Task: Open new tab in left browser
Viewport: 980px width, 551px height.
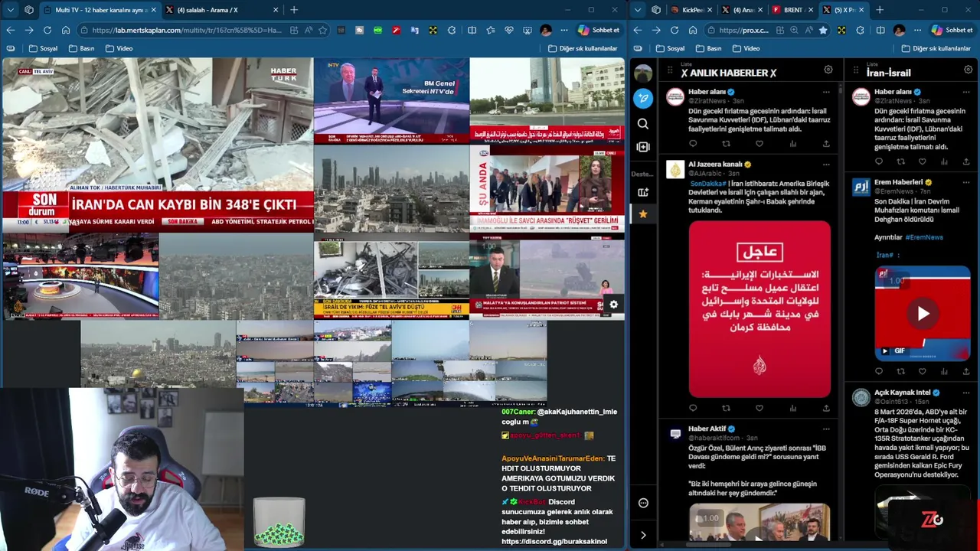Action: pyautogui.click(x=293, y=10)
